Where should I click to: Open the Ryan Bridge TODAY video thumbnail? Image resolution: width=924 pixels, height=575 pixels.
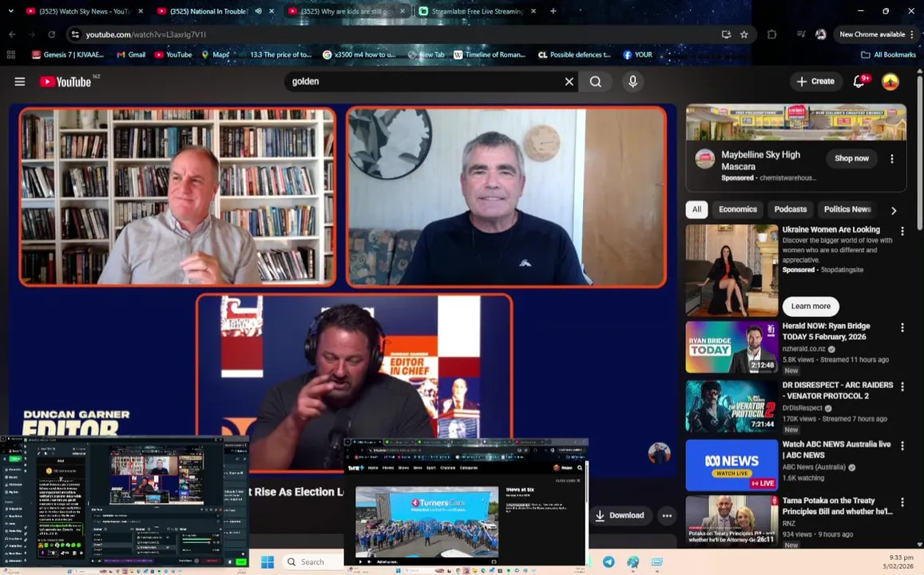[x=732, y=347]
